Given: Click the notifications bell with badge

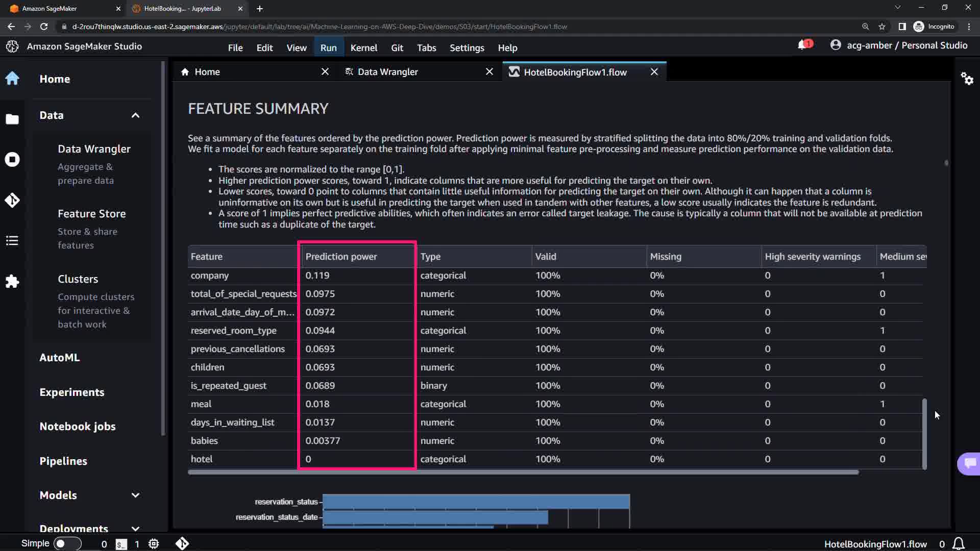Looking at the screenshot, I should pos(804,45).
